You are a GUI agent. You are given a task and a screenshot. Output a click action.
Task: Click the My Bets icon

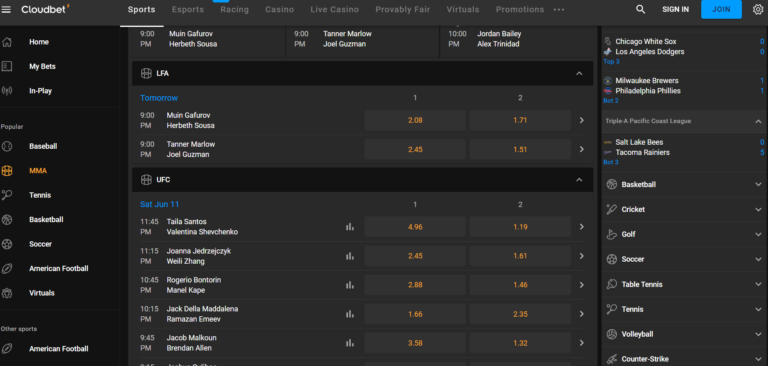7,67
